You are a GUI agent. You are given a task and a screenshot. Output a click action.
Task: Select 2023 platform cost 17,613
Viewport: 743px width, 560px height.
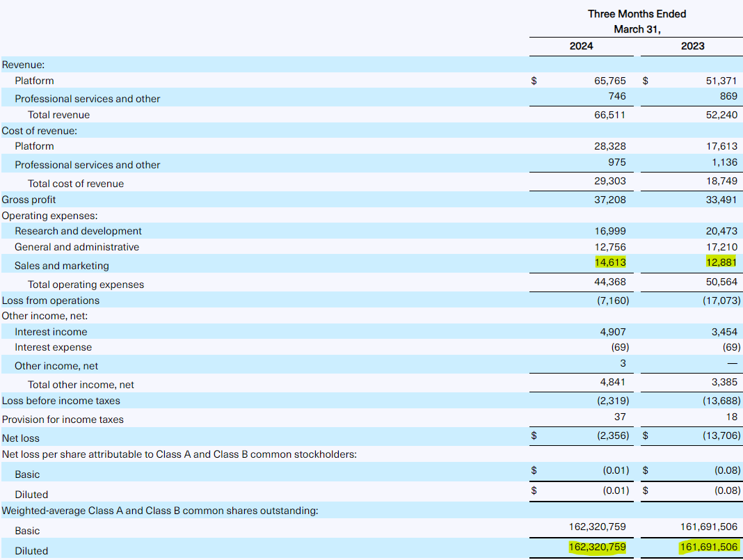coord(721,146)
